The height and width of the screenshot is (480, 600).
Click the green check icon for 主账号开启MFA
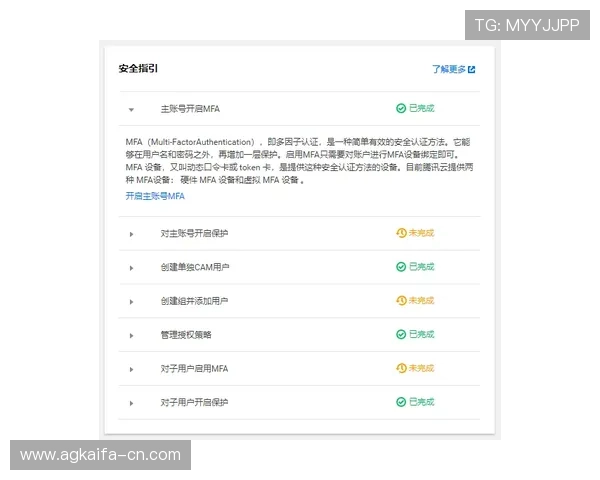(401, 108)
